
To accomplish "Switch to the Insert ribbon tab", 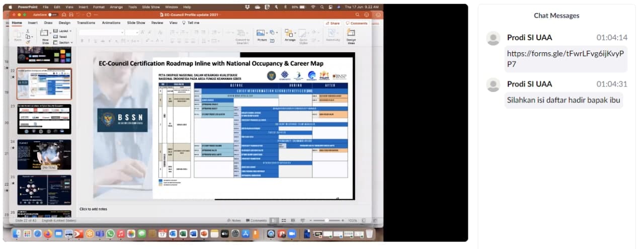I will pos(33,23).
